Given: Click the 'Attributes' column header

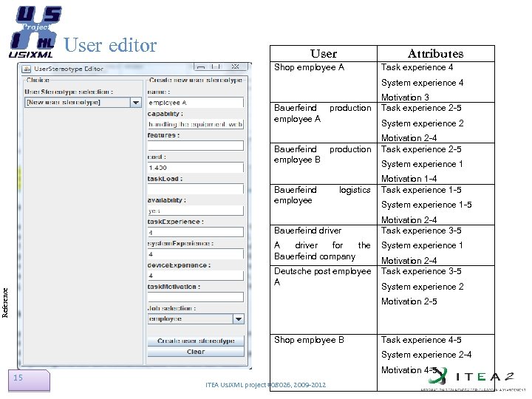Looking at the screenshot, I should tap(436, 54).
